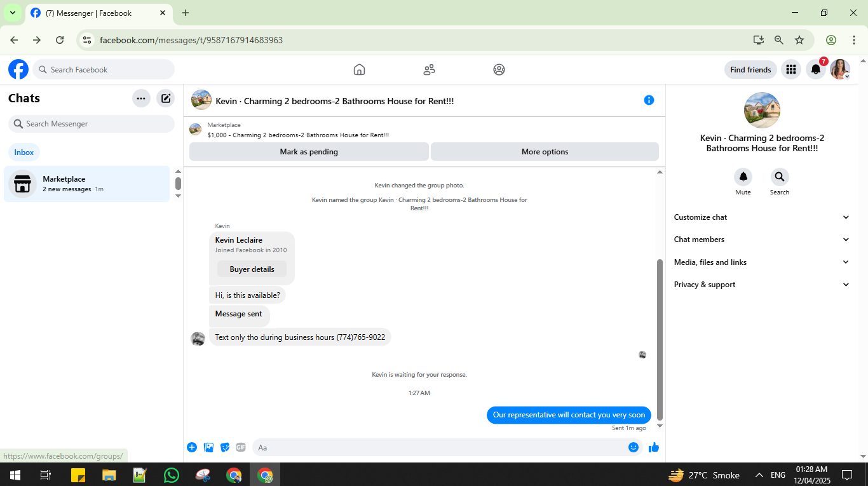Attach a file using the photo icon
868x486 pixels.
[208, 447]
